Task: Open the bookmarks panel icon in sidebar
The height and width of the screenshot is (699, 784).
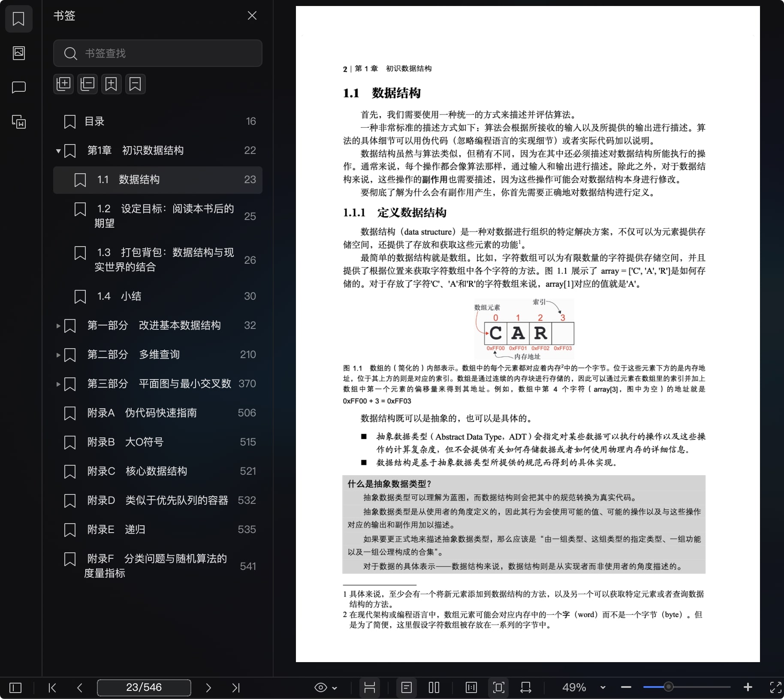Action: tap(18, 19)
